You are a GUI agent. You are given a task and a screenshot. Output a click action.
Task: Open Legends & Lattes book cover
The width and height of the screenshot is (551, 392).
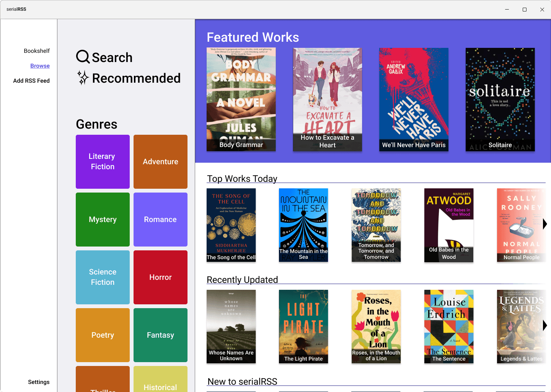(521, 327)
